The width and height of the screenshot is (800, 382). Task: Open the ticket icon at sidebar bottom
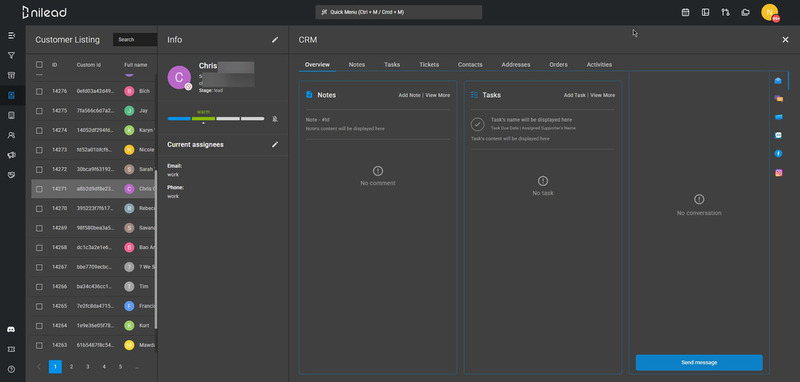coord(11,349)
